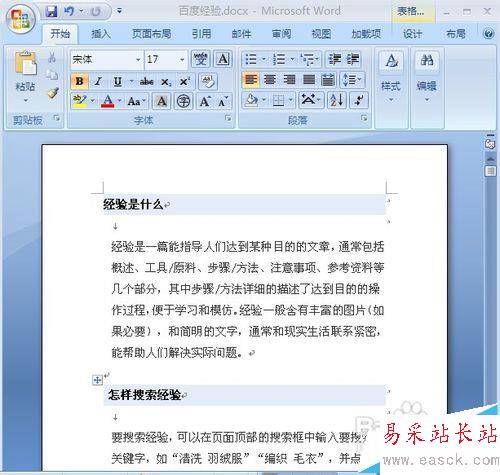Apply the red font color
Screen dimensions: 500x475
click(107, 101)
